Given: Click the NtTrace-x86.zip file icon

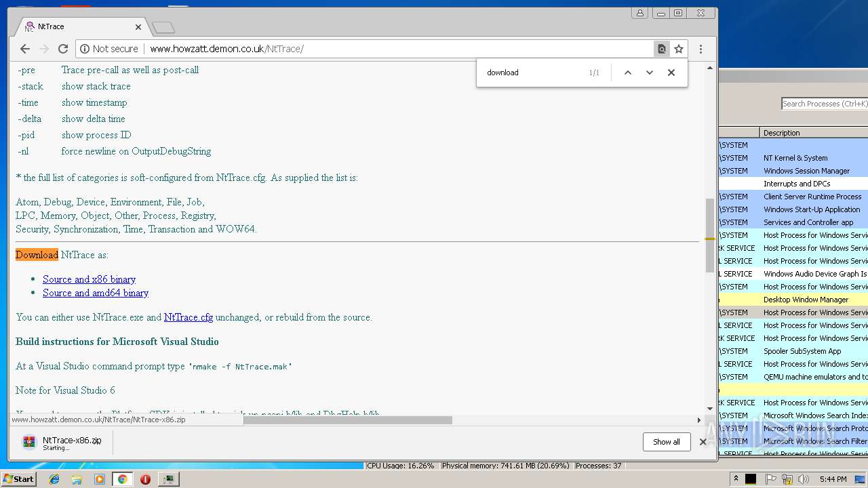Looking at the screenshot, I should click(x=29, y=443).
